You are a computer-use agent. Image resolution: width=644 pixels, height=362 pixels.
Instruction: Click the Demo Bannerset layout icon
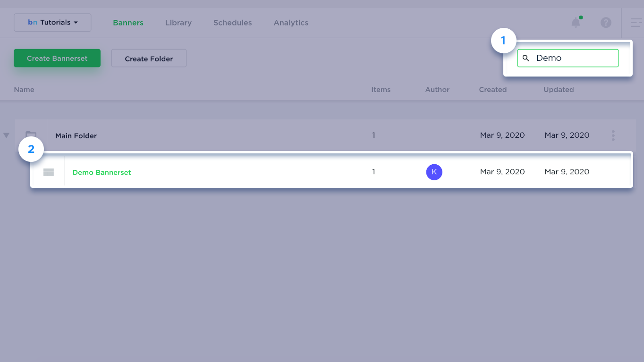pyautogui.click(x=49, y=172)
